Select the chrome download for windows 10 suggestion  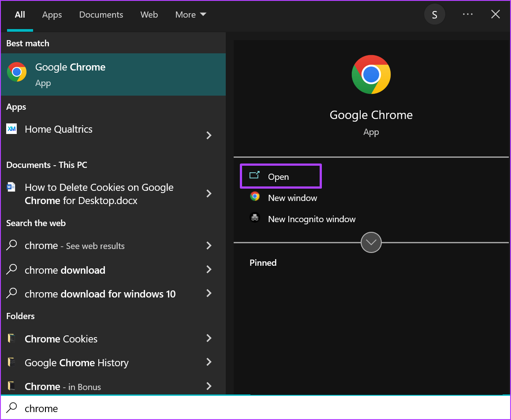tap(100, 294)
